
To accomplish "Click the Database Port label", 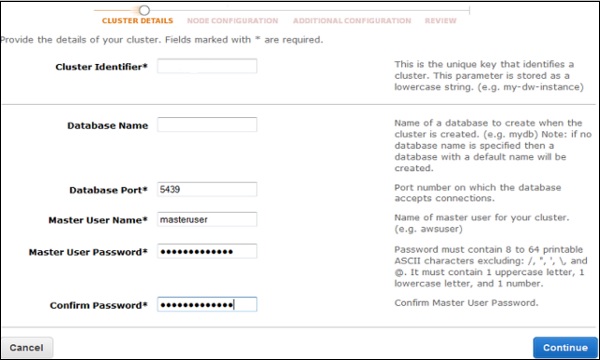I will coord(108,190).
